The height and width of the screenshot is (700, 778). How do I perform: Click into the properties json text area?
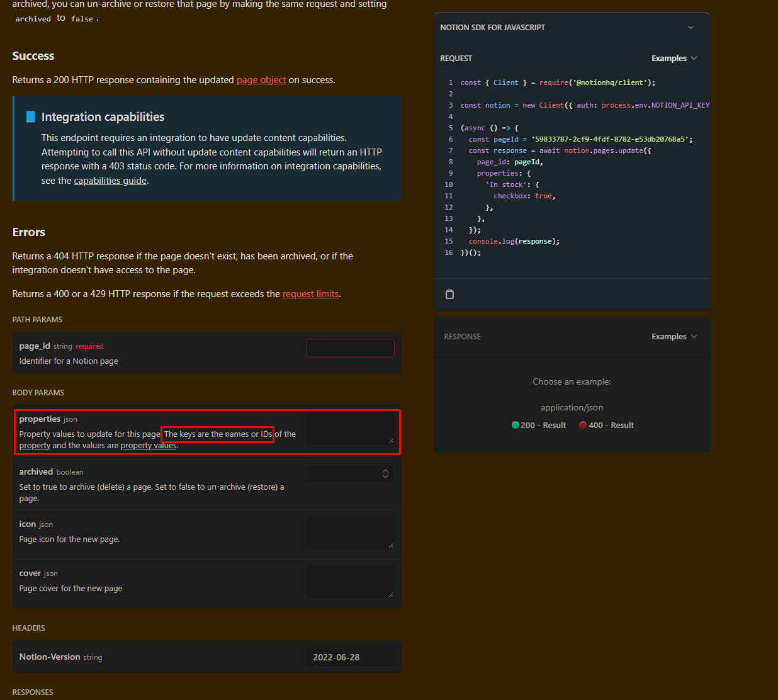[350, 427]
